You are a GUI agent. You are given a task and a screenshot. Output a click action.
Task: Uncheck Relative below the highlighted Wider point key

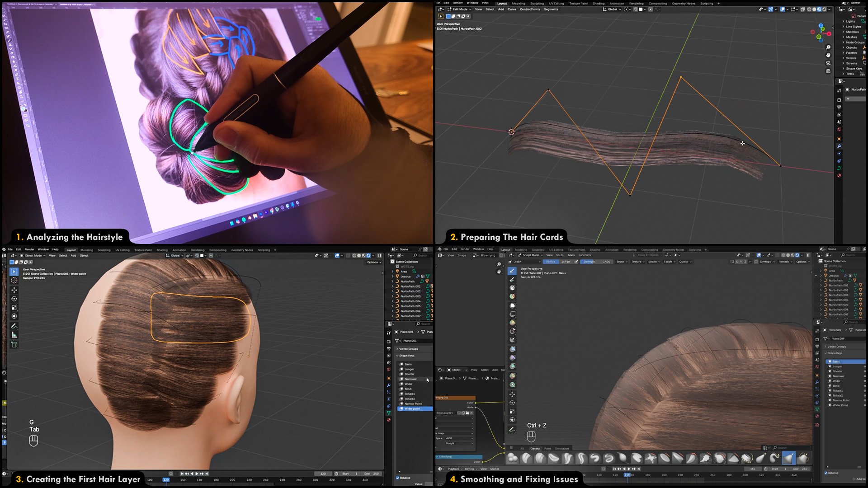coord(398,478)
